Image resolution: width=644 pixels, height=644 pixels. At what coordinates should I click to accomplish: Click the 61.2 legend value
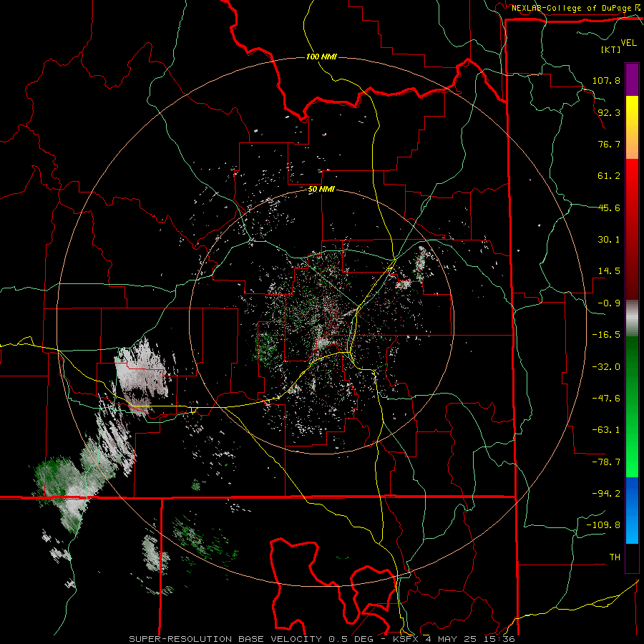tap(609, 176)
